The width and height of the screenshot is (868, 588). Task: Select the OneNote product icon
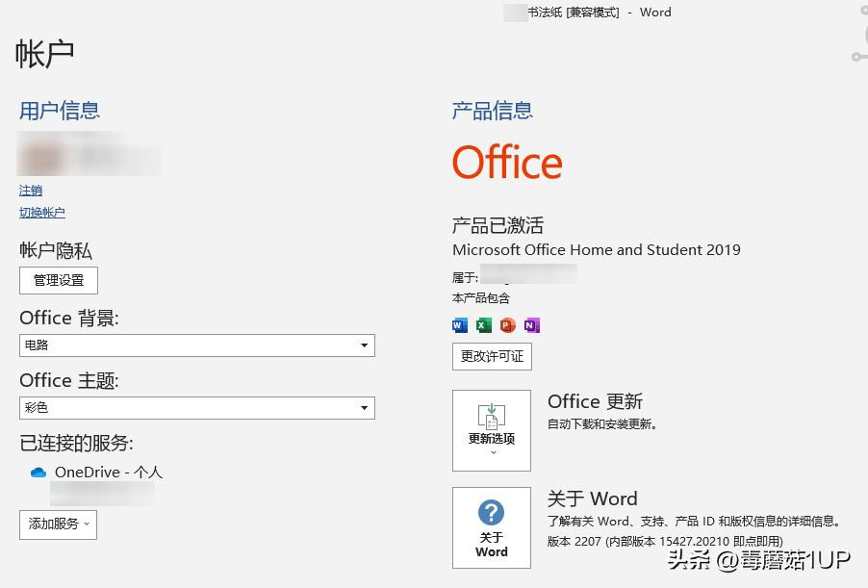[x=532, y=325]
